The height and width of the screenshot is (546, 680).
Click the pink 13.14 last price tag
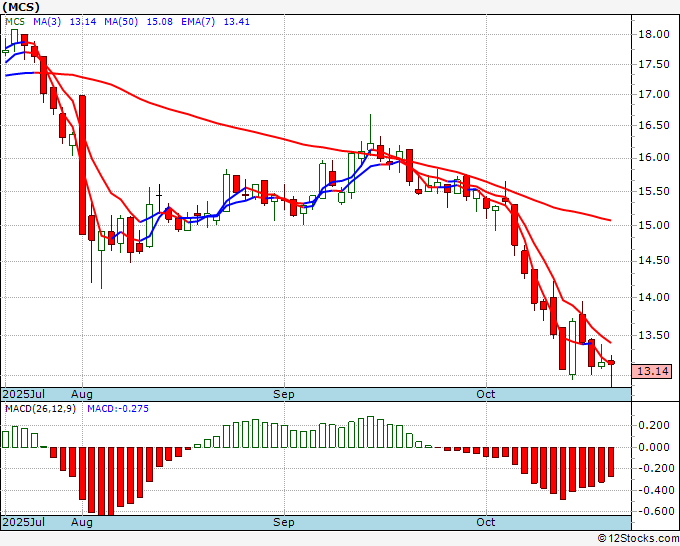(652, 371)
